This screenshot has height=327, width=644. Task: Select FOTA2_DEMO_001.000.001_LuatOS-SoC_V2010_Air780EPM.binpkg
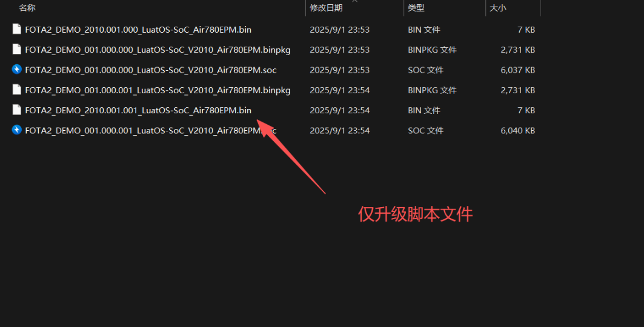158,90
